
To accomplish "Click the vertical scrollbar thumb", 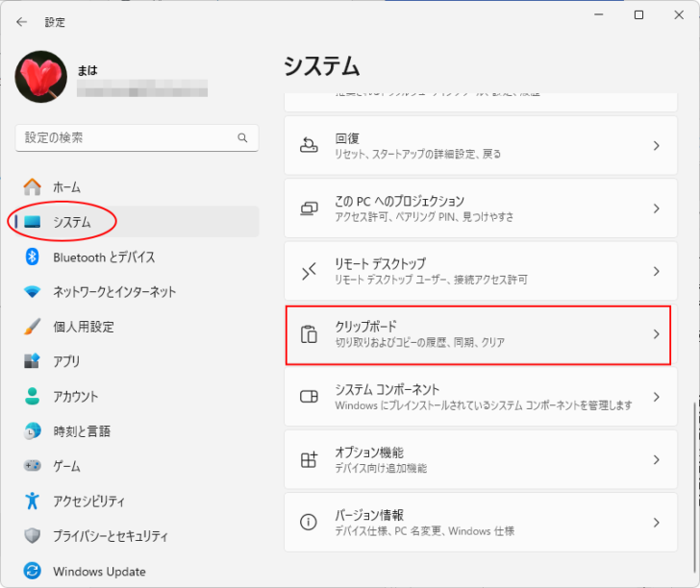I will [694, 487].
